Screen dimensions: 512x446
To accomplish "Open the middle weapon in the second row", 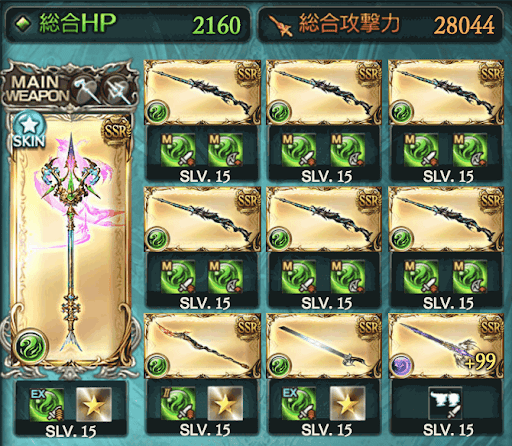I will tap(324, 219).
